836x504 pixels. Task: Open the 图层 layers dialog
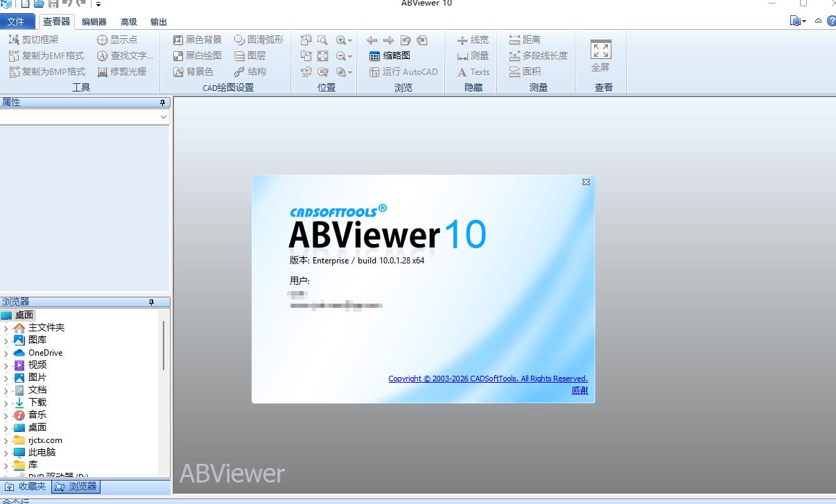pos(250,55)
